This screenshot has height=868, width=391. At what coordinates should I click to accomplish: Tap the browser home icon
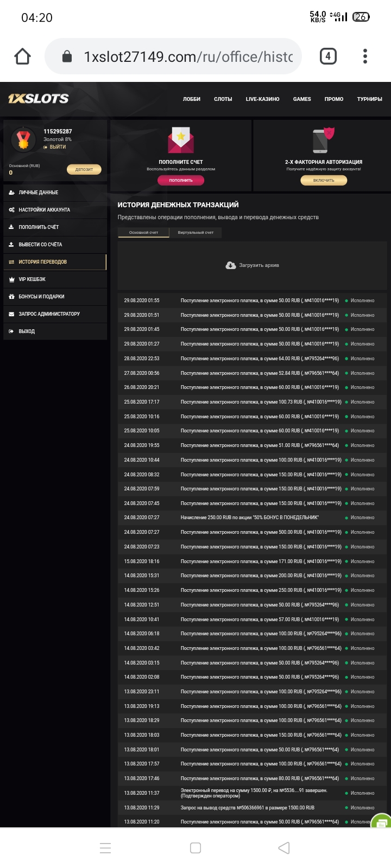pyautogui.click(x=23, y=56)
